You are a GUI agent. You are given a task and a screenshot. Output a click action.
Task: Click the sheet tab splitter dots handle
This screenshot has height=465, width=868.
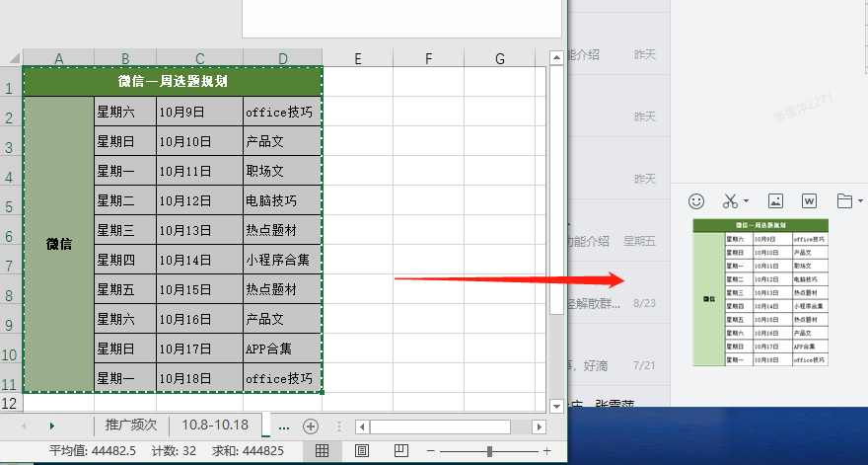tap(338, 426)
